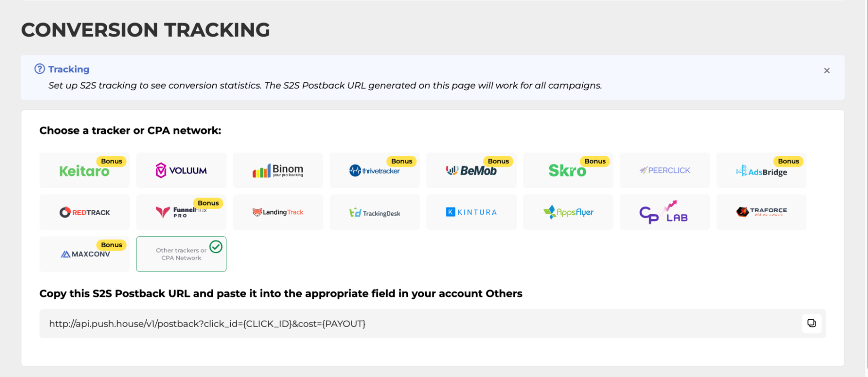Select the Skro tracker tile
This screenshot has width=868, height=377.
568,170
